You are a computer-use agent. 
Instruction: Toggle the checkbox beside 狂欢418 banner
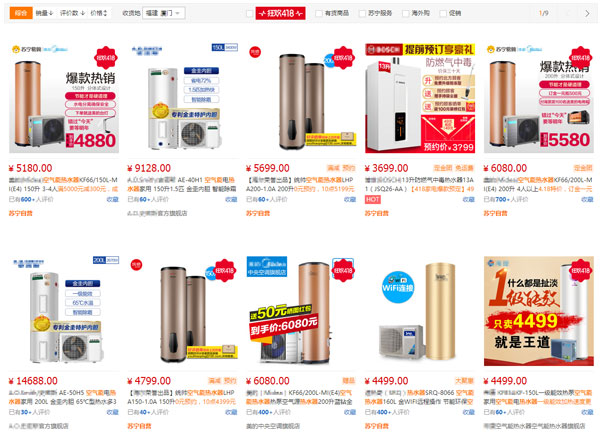click(x=249, y=13)
